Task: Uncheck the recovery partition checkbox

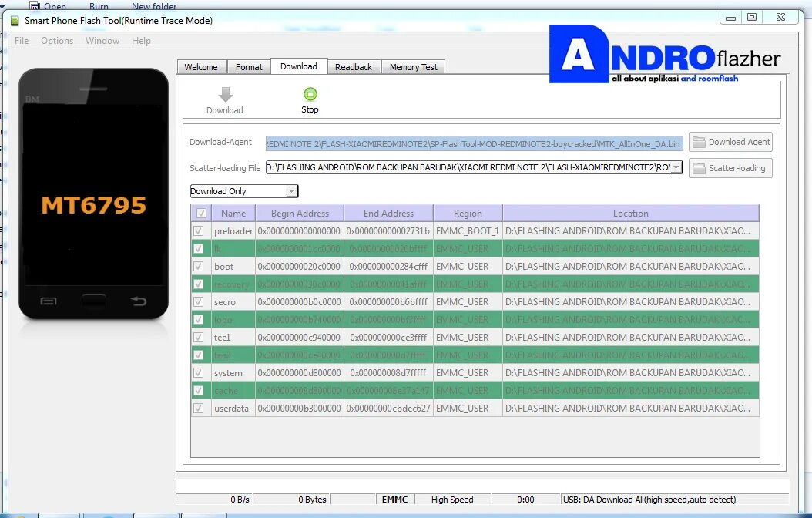Action: click(x=198, y=284)
